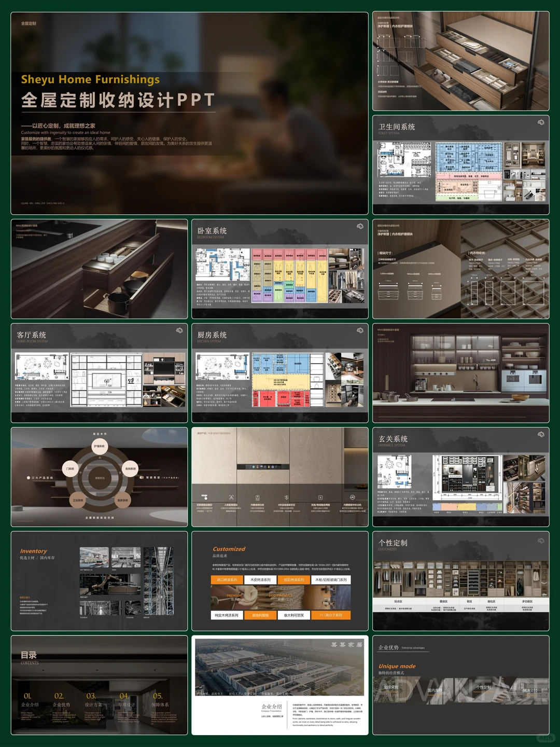
Task: Click the 纯实木烤漆系列 label
Action: [x=227, y=615]
